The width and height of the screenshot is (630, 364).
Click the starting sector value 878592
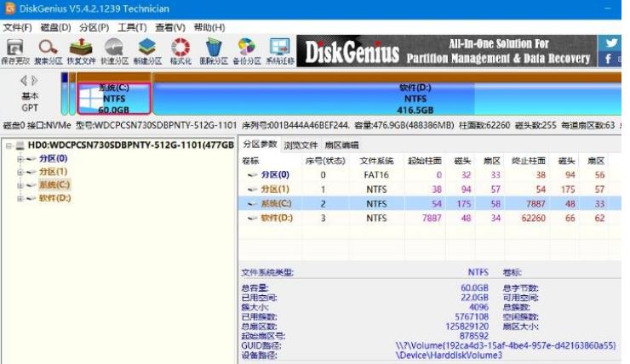[474, 336]
